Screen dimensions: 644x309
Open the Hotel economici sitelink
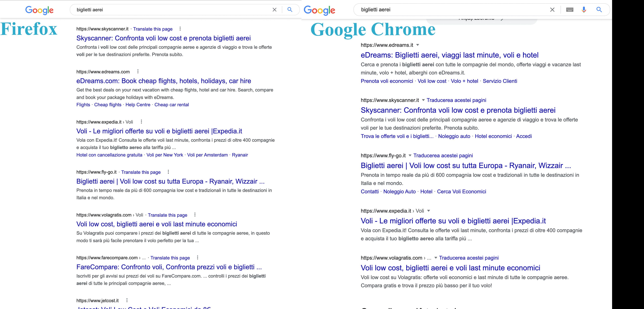click(x=493, y=136)
